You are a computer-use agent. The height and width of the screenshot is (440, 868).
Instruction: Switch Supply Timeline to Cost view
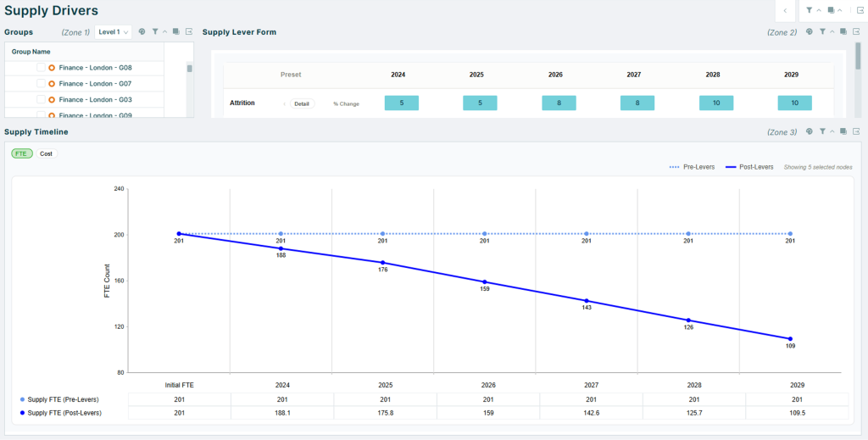click(47, 153)
